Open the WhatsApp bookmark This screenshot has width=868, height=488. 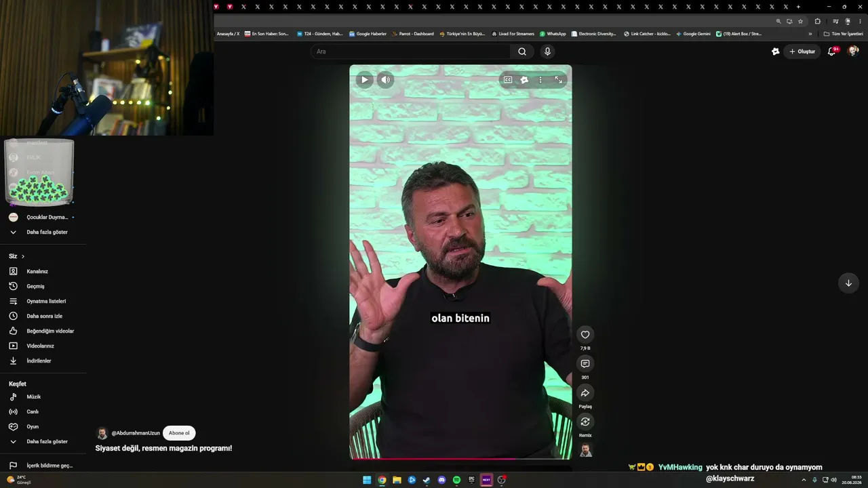pos(553,34)
